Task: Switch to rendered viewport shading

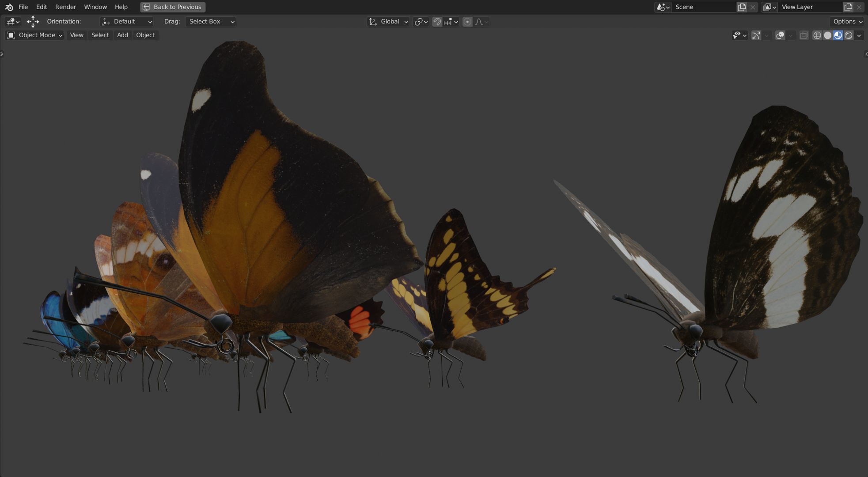Action: click(x=849, y=35)
